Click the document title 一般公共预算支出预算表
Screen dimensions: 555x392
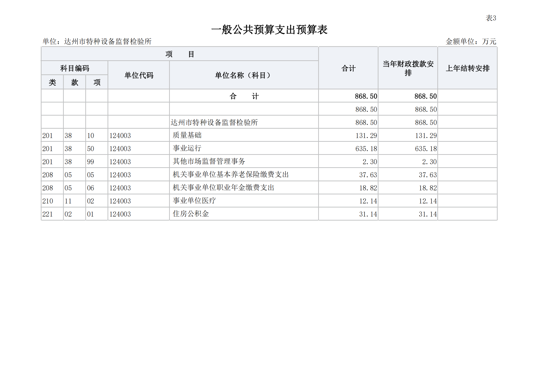tap(269, 30)
